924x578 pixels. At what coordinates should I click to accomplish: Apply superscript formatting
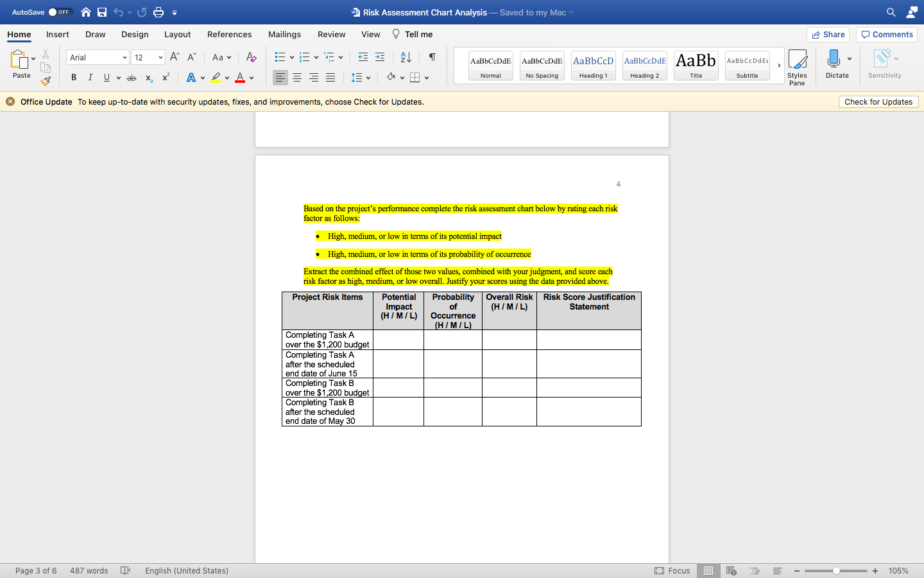pos(166,77)
